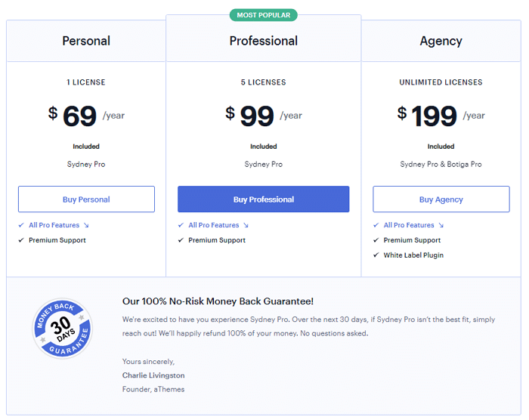Expand All Pro Features under Professional plan
The height and width of the screenshot is (420, 529).
pyautogui.click(x=214, y=225)
